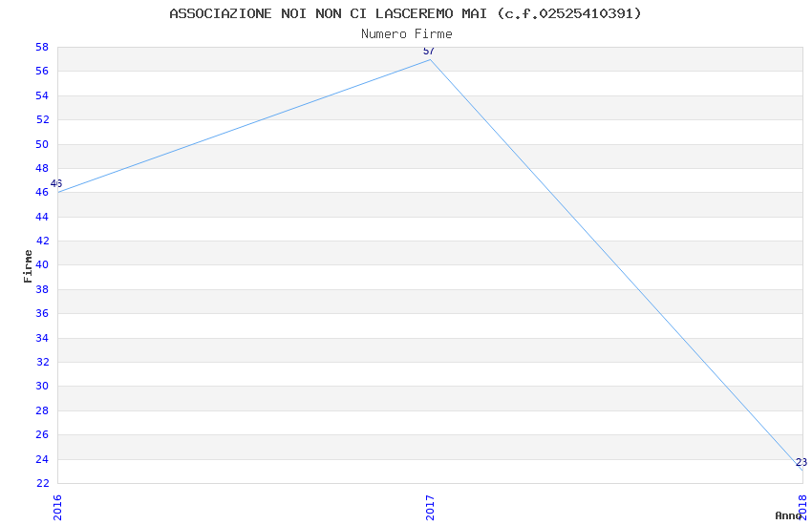Click the y-axis value 58
The image size is (812, 525).
click(x=42, y=47)
